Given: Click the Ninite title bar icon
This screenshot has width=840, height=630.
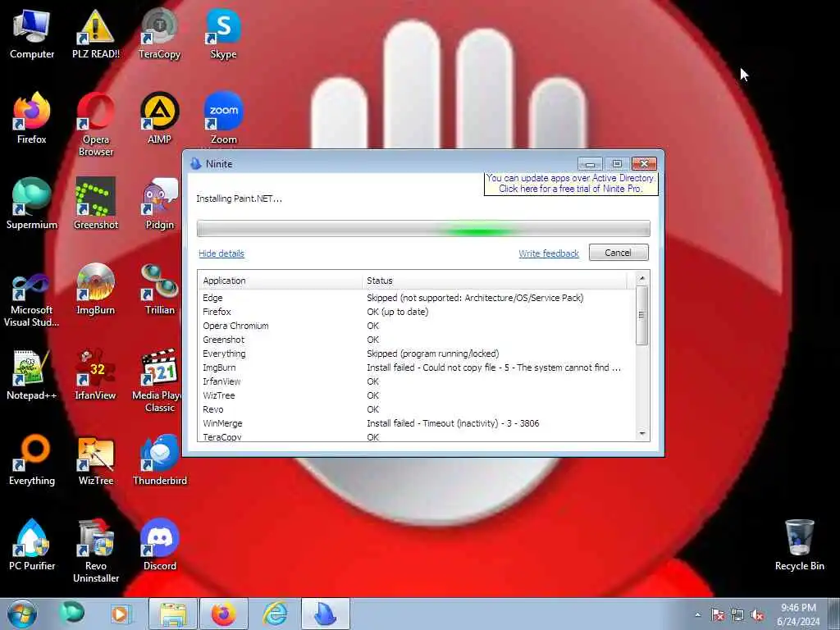Looking at the screenshot, I should click(x=195, y=163).
